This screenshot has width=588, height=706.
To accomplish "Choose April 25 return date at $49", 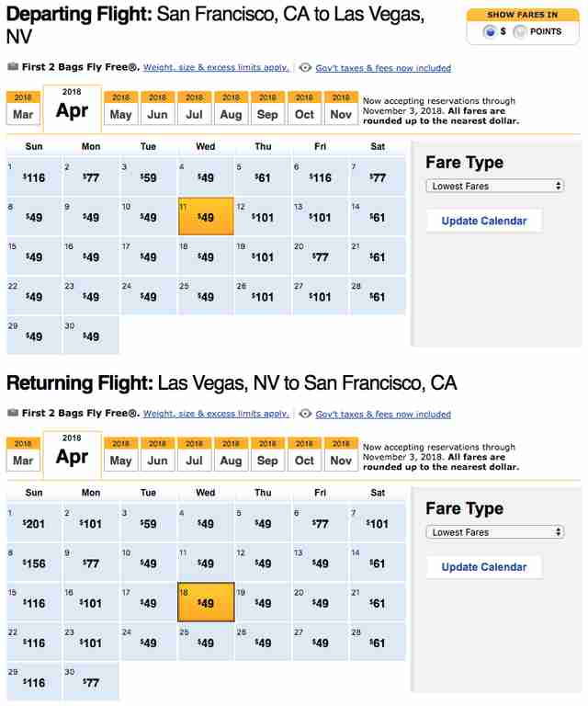I will (x=206, y=643).
